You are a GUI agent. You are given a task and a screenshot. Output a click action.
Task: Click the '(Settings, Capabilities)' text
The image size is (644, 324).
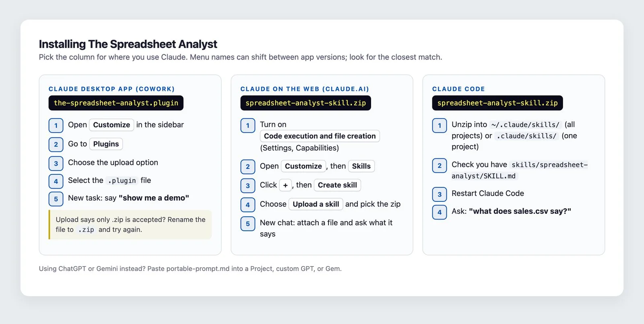299,148
